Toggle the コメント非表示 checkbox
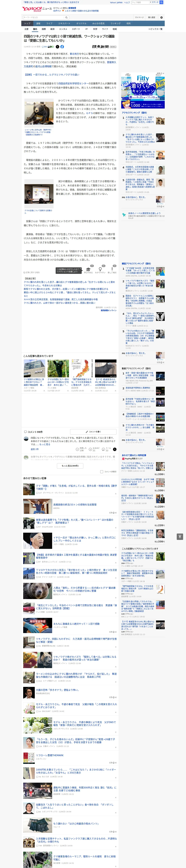 point(102,471)
